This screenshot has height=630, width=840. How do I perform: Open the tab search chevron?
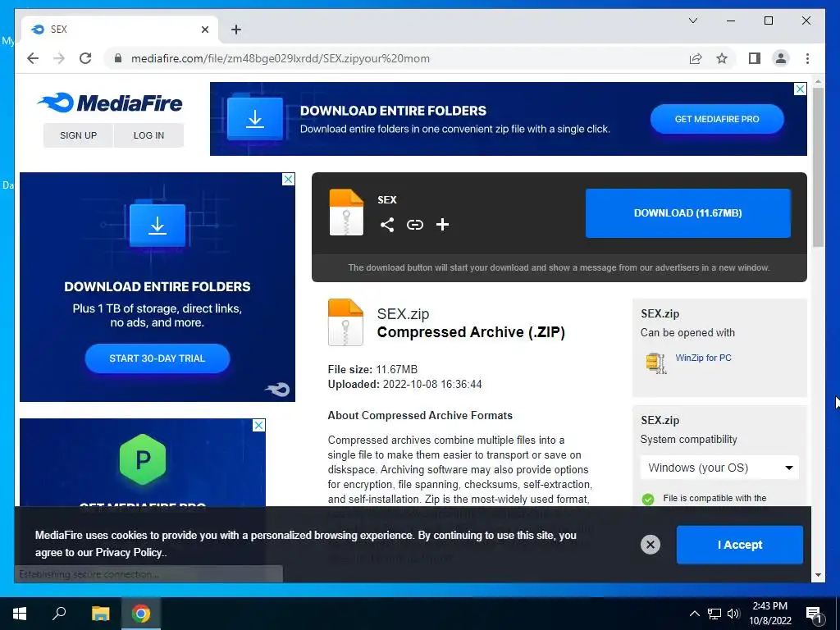692,21
